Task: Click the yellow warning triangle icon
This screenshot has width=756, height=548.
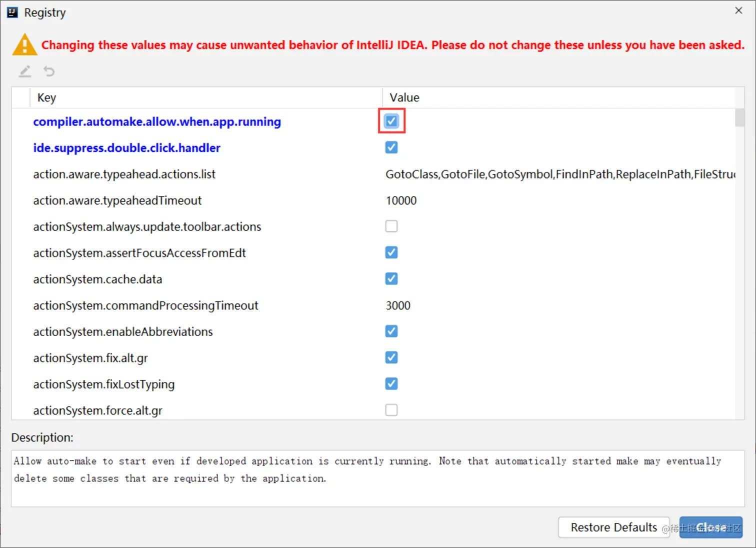Action: click(24, 44)
